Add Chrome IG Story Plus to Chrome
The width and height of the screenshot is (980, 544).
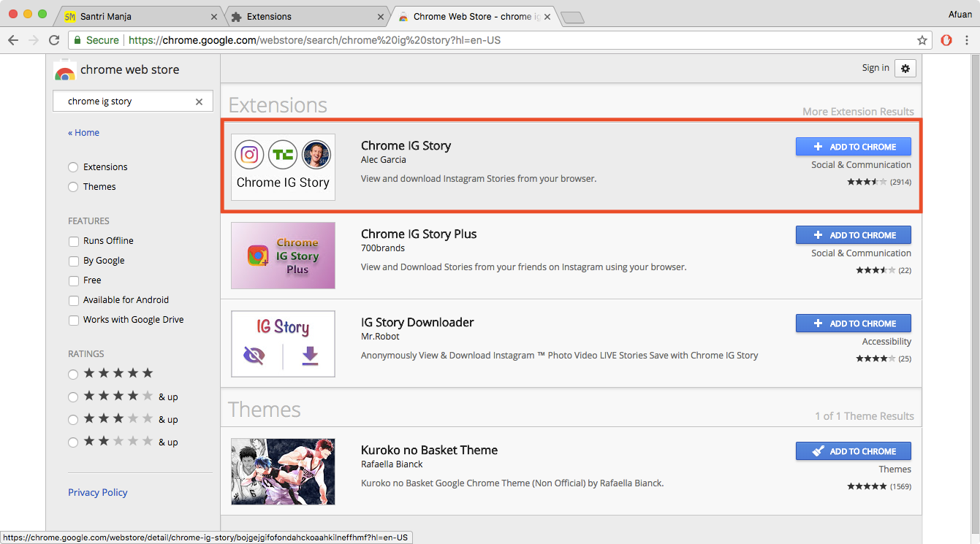pyautogui.click(x=854, y=235)
